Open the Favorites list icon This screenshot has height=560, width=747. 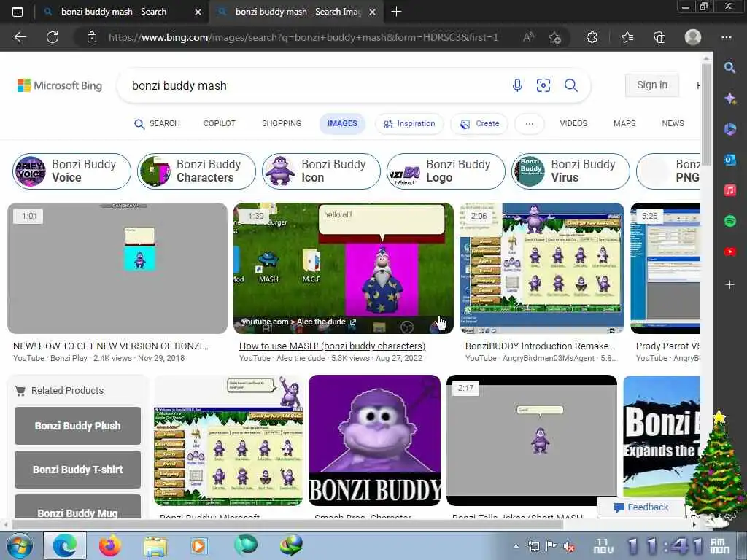click(x=627, y=37)
